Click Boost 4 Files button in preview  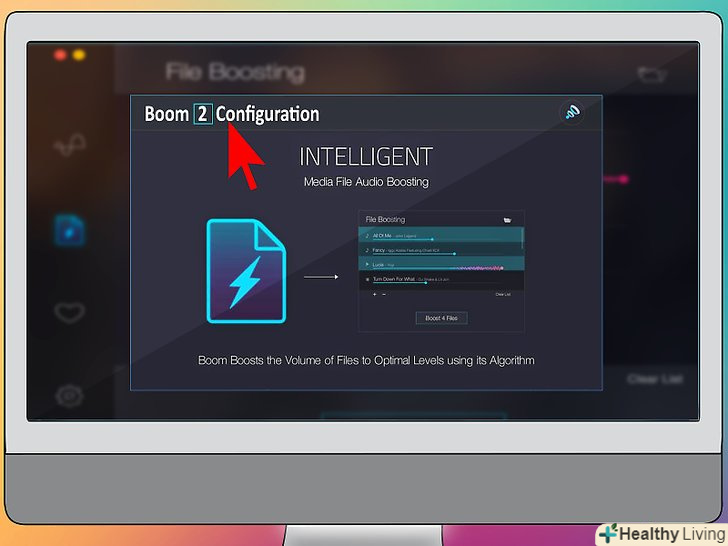click(442, 318)
